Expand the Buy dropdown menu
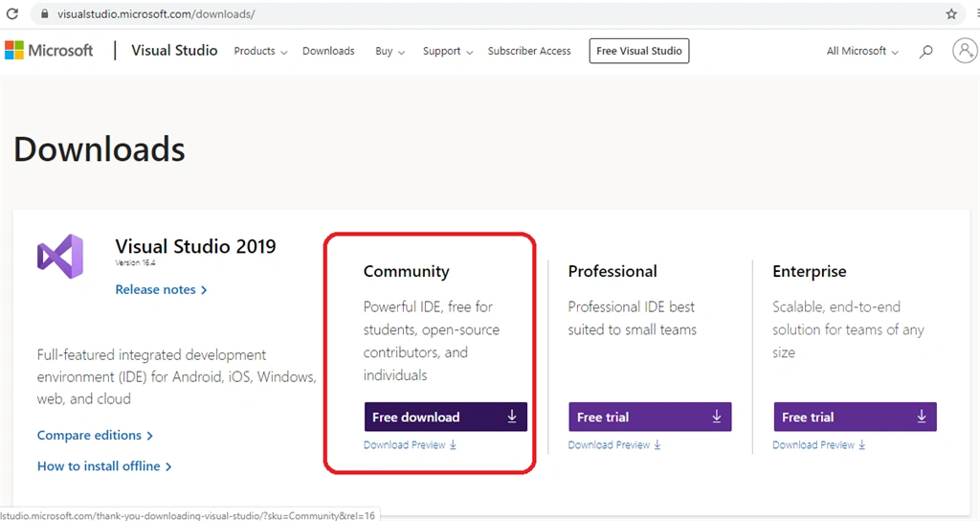980x521 pixels. 390,52
